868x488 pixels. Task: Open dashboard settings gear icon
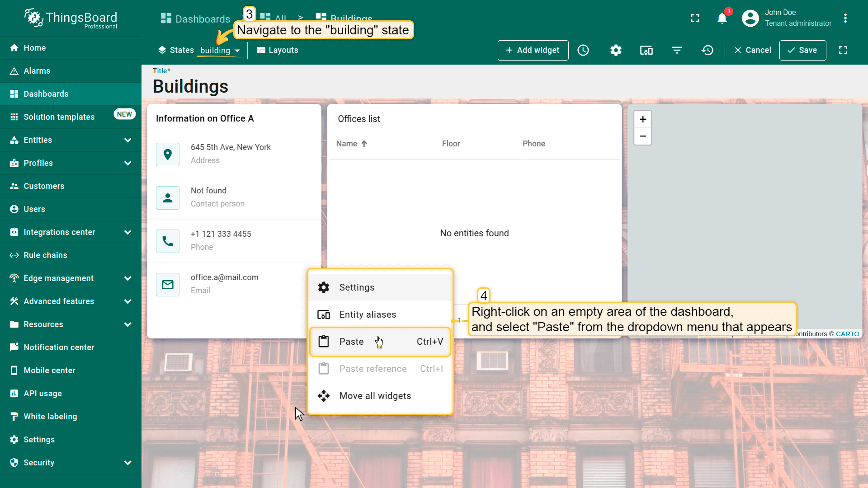[x=616, y=50]
